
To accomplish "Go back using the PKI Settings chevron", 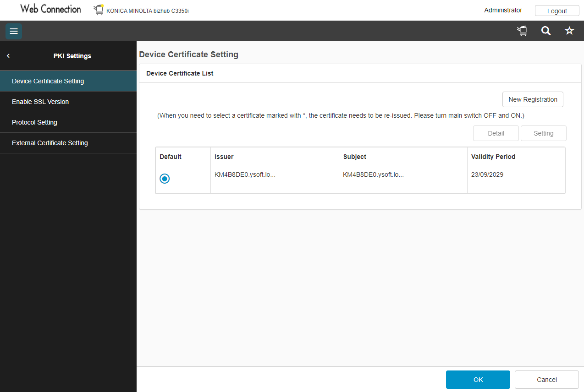I will (x=8, y=55).
